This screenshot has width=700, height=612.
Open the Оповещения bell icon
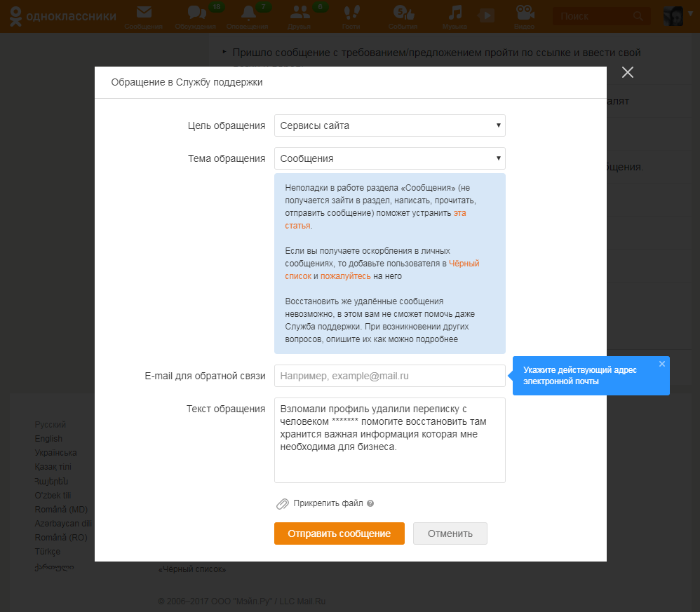coord(248,13)
